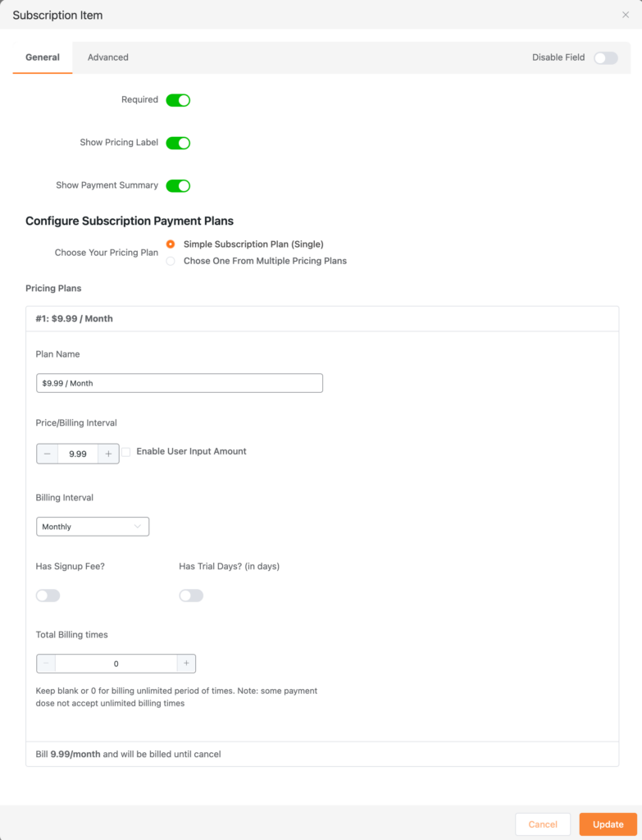Click plus icon on price stepper

pos(108,454)
